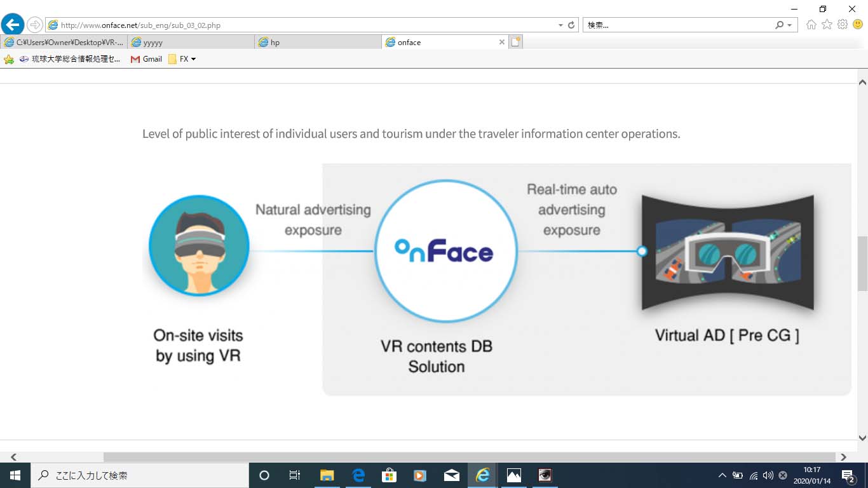Open the Gmail bookmark
Image resolution: width=868 pixels, height=488 pixels.
coord(146,59)
